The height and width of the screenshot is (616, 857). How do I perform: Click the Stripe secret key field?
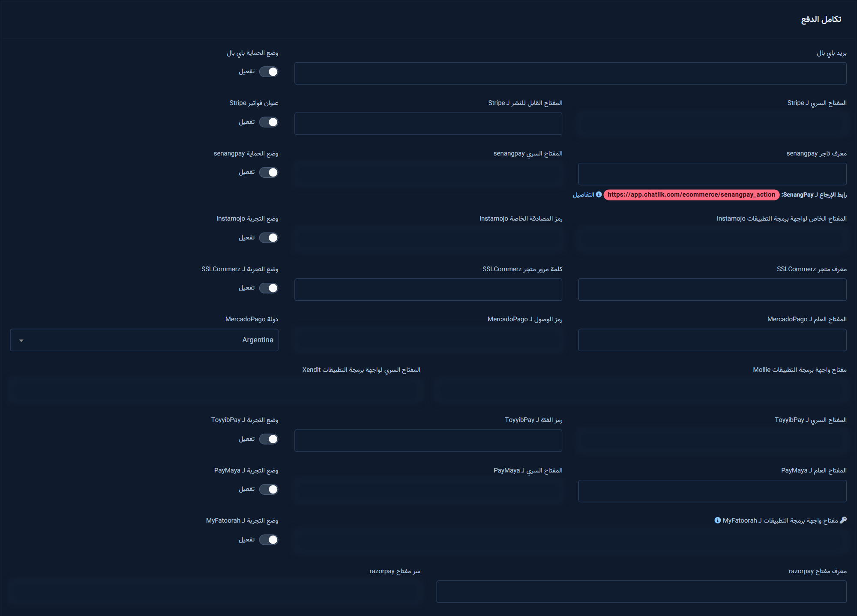click(x=712, y=124)
